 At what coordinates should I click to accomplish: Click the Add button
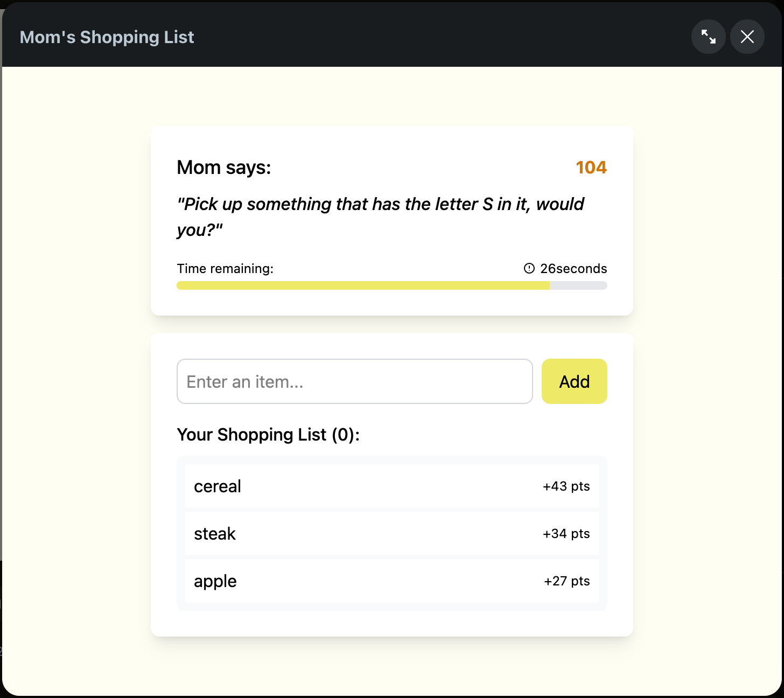(x=574, y=381)
